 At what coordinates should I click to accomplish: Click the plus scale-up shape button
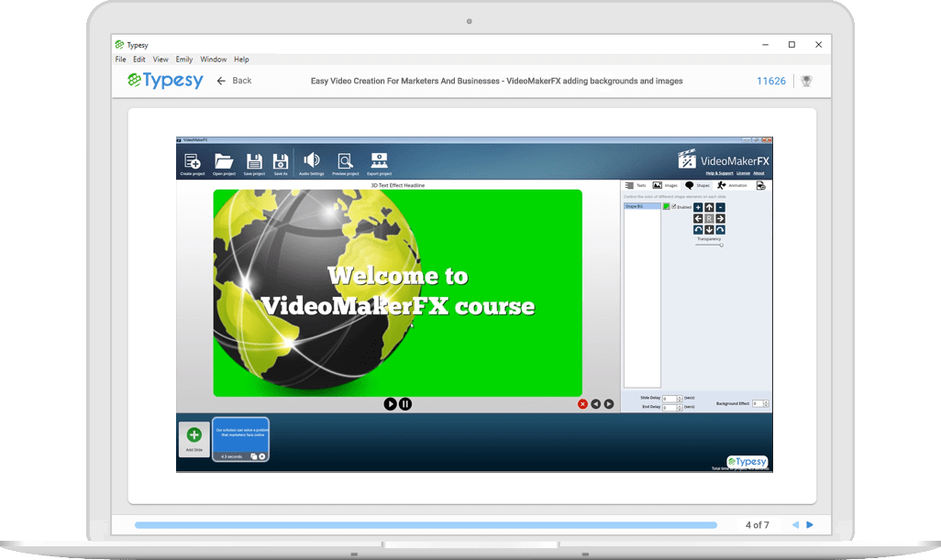[698, 207]
